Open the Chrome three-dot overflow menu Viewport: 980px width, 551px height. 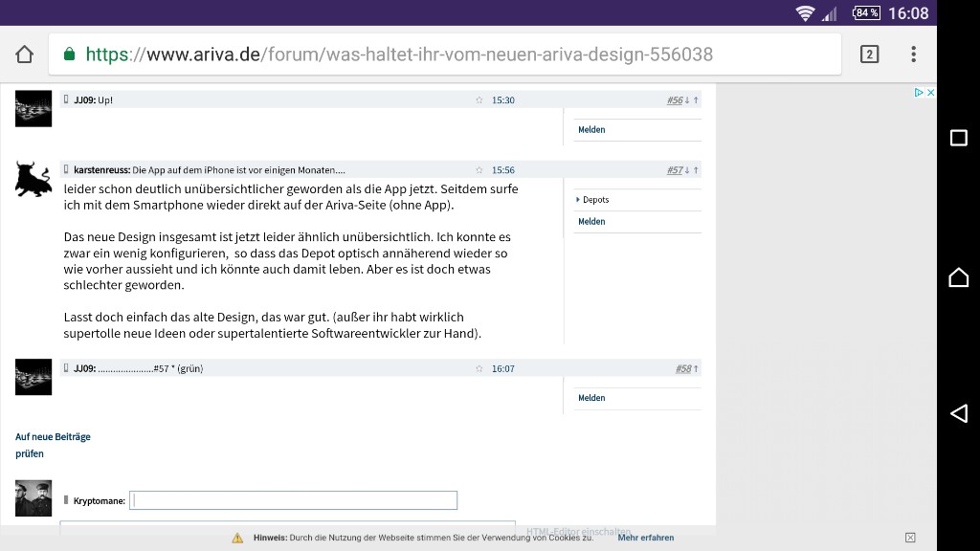(x=913, y=55)
